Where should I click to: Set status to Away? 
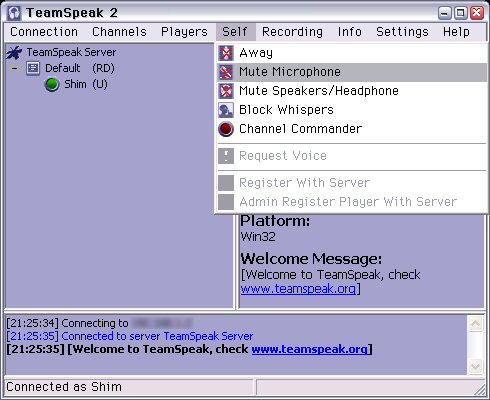(352, 53)
